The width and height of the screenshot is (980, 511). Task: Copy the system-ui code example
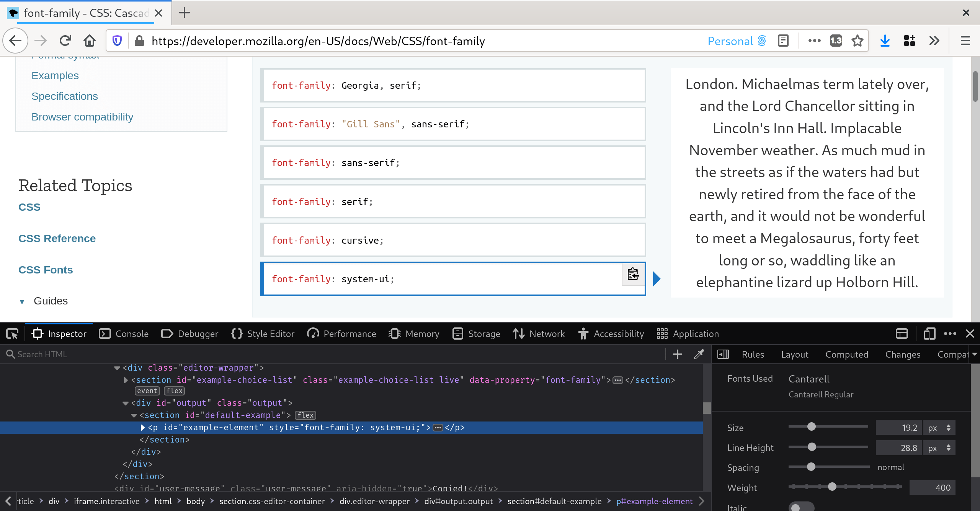[632, 274]
